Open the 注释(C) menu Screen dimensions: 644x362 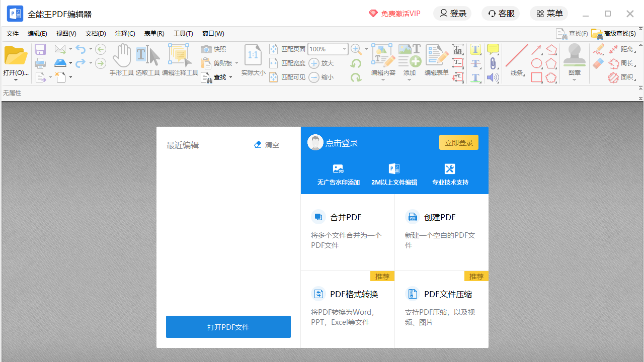[x=125, y=33]
